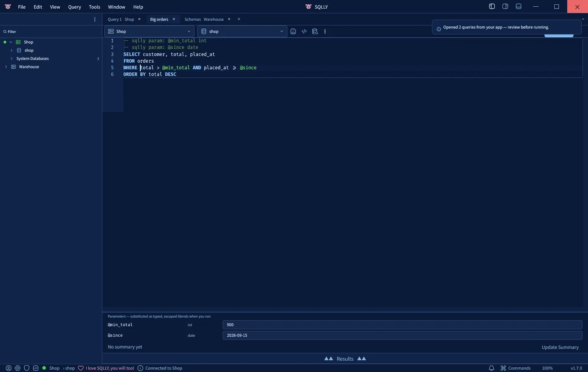Select the Warehouse server icon in the tree
This screenshot has width=588, height=372.
(x=13, y=67)
